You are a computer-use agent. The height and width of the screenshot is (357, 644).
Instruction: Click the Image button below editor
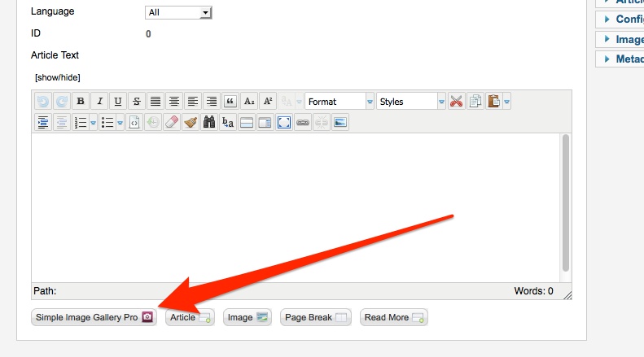point(248,318)
